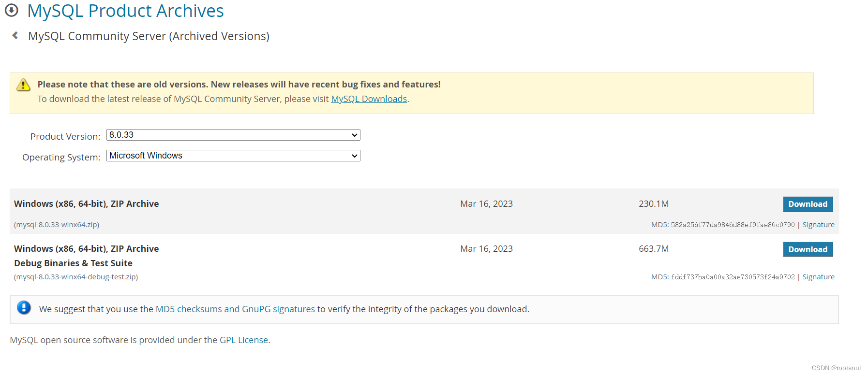Click the (mysql-8.0.33-winx64-debug-test.zip) filename text
The width and height of the screenshot is (868, 375).
[x=76, y=277]
